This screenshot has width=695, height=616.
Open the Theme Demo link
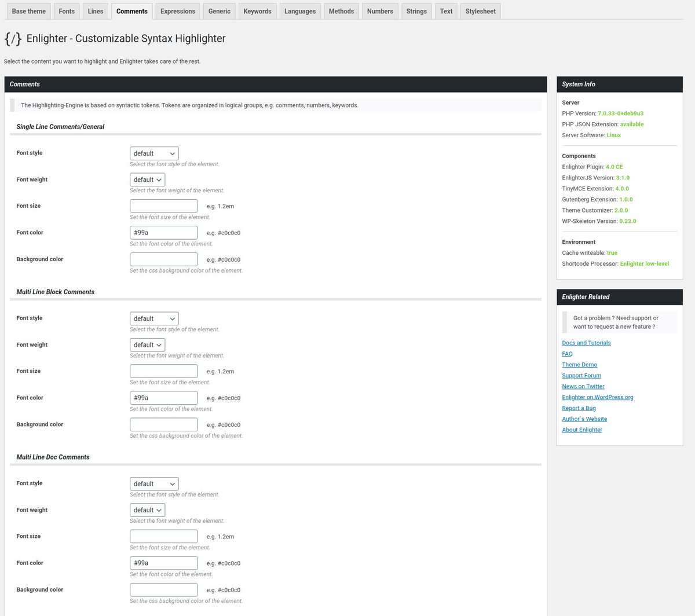pos(579,364)
